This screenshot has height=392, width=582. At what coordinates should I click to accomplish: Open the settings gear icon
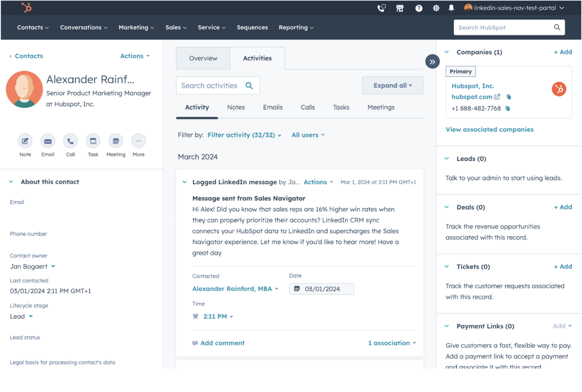tap(436, 8)
